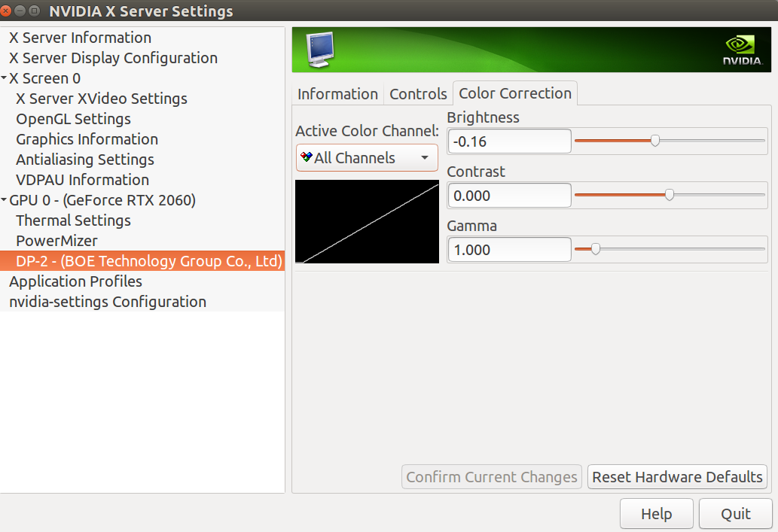
Task: Open OpenGL Settings
Action: pyautogui.click(x=72, y=119)
